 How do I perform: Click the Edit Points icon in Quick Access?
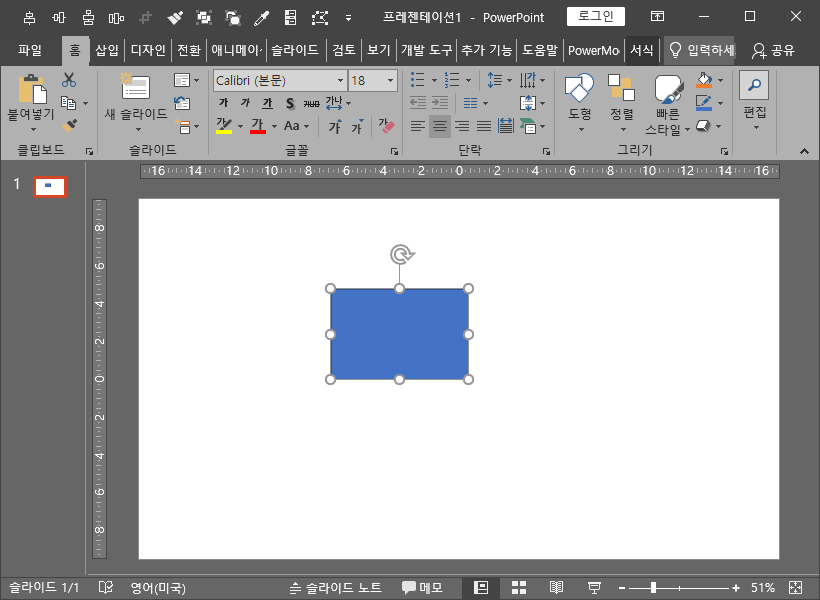point(320,18)
